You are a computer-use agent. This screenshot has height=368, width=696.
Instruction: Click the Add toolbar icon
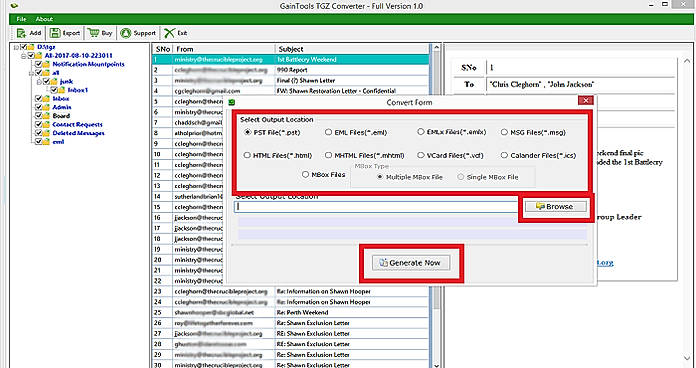[21, 33]
